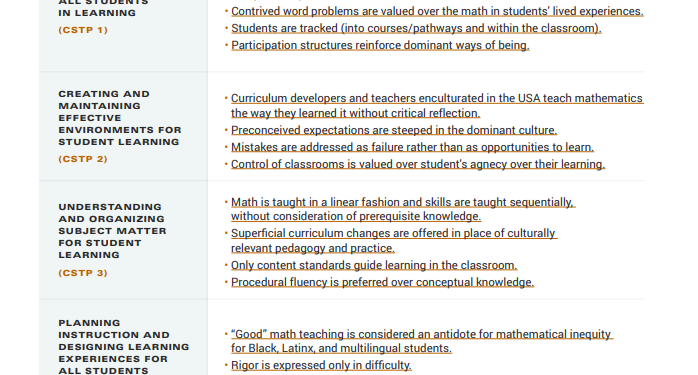The height and width of the screenshot is (375, 698).
Task: Open the mistakes addressed as failure link
Action: click(412, 147)
